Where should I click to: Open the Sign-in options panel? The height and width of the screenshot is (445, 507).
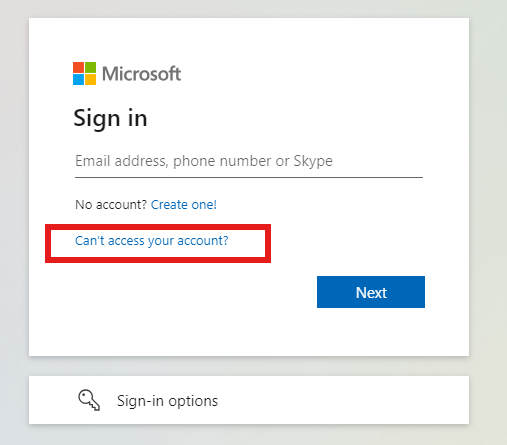pos(249,400)
